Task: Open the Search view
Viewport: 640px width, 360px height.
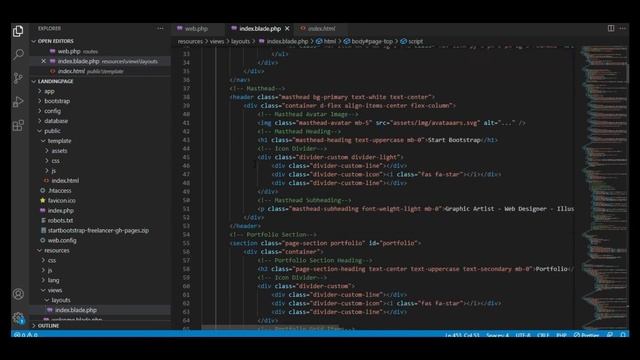Action: tap(18, 54)
